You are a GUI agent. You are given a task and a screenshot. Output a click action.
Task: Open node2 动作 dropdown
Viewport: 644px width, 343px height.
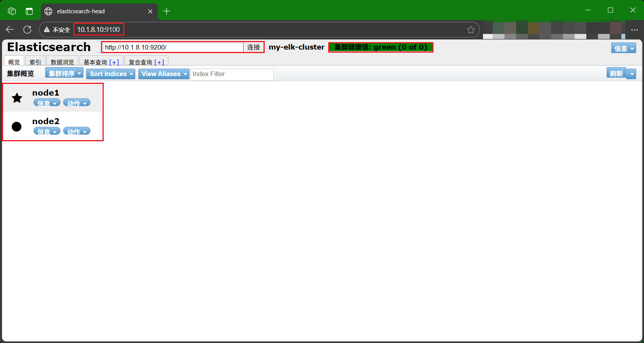pyautogui.click(x=77, y=131)
